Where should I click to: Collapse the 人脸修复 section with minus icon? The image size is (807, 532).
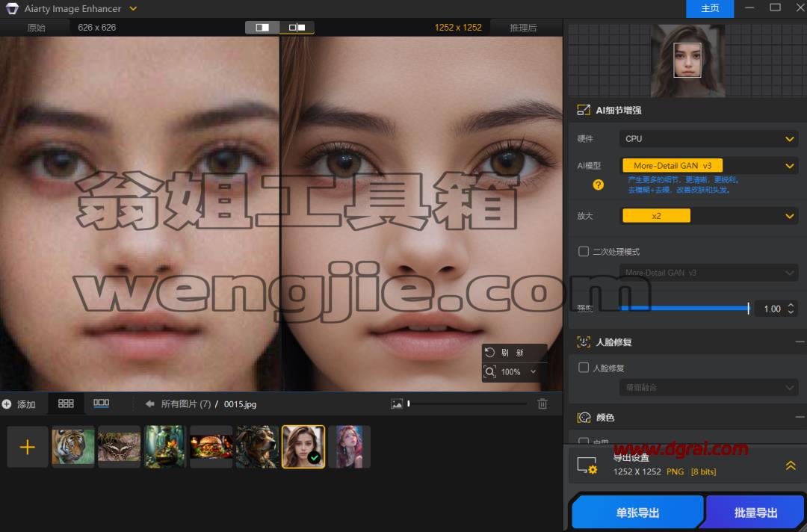pos(800,342)
